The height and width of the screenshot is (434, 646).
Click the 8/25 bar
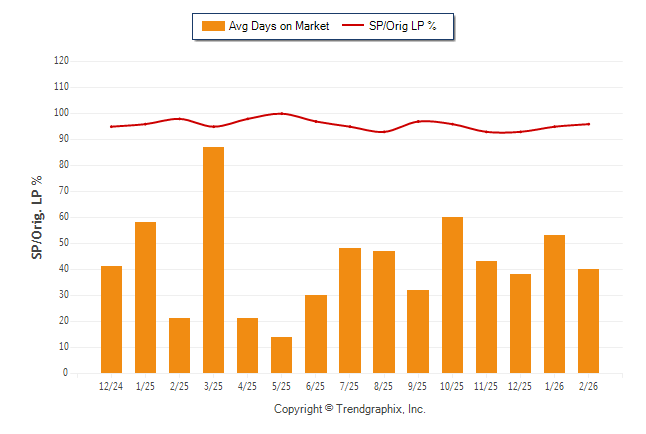(384, 312)
